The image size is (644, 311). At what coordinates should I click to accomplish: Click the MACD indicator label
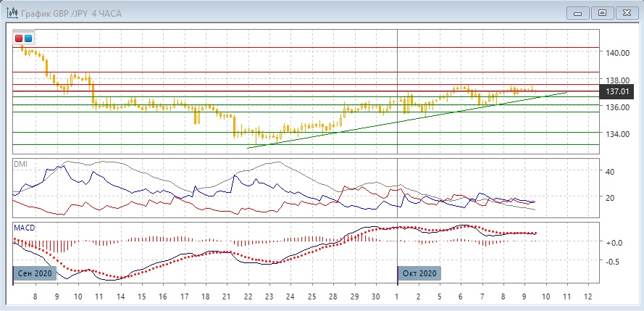click(24, 228)
